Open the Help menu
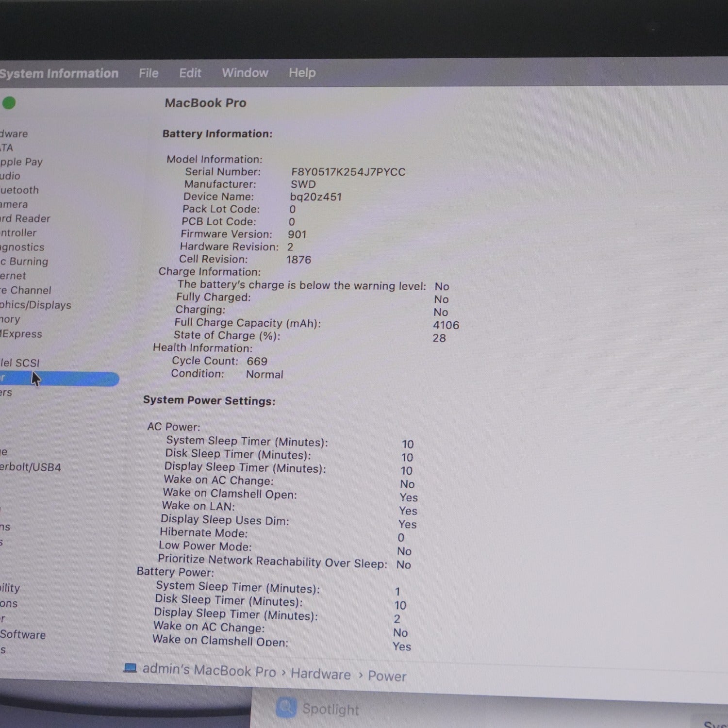 (x=302, y=73)
